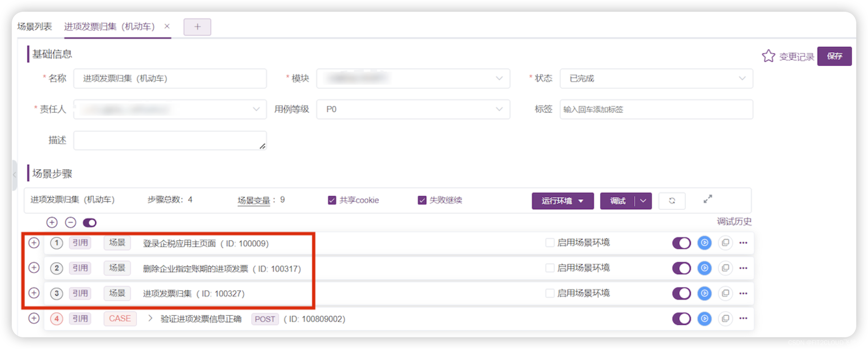This screenshot has width=868, height=349.
Task: Copy the 验证进项发票信息正确 step
Action: tap(725, 318)
